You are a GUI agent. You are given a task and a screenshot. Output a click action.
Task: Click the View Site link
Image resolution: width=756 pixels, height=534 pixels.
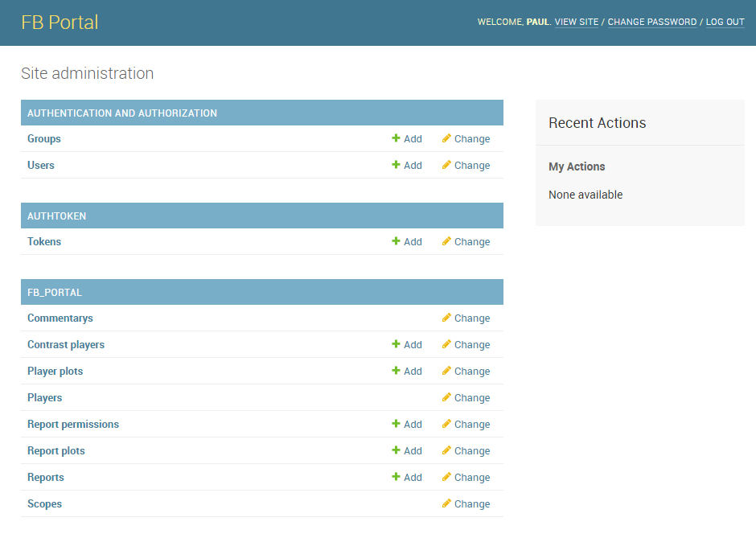pyautogui.click(x=576, y=22)
